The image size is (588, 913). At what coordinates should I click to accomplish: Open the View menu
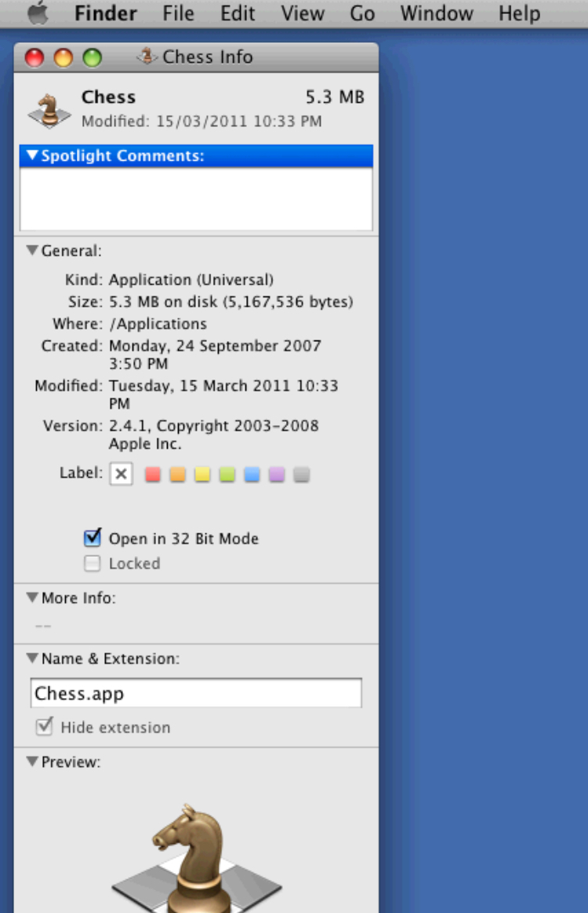point(302,13)
